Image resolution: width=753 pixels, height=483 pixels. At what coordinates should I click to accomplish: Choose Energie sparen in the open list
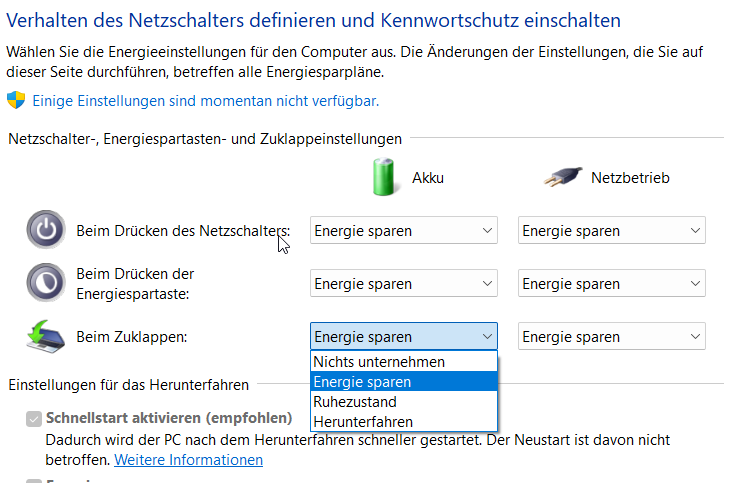click(362, 382)
